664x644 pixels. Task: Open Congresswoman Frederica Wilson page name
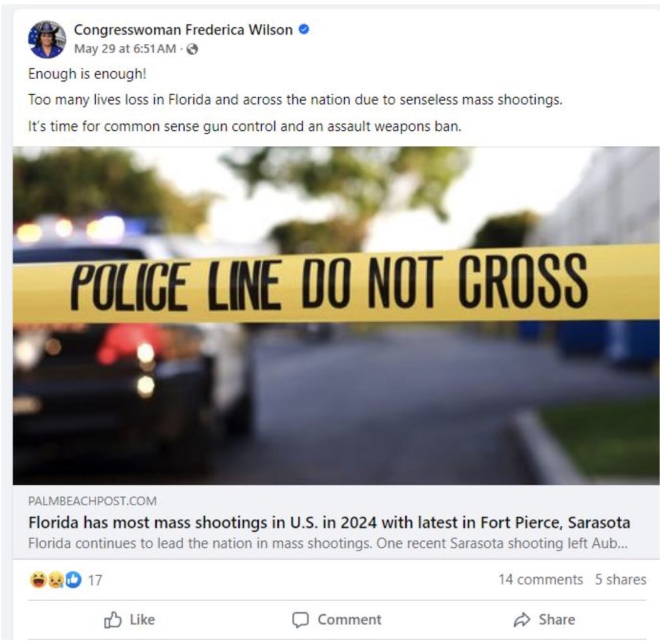(183, 30)
